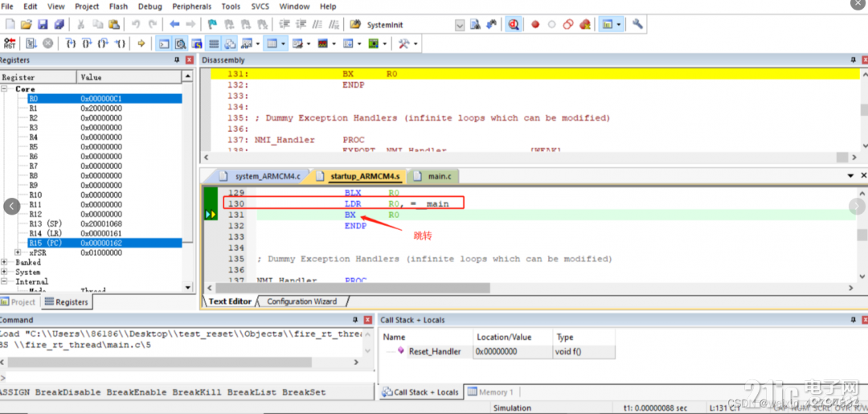Expand the System register group
Image resolution: width=868 pixels, height=414 pixels.
pyautogui.click(x=5, y=272)
